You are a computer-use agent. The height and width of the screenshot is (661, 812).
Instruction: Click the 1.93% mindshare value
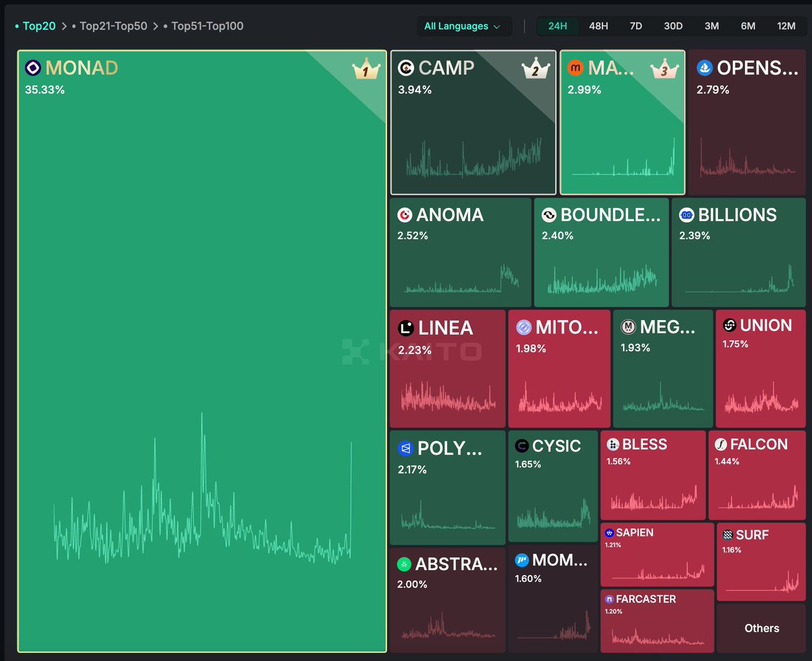(x=635, y=348)
